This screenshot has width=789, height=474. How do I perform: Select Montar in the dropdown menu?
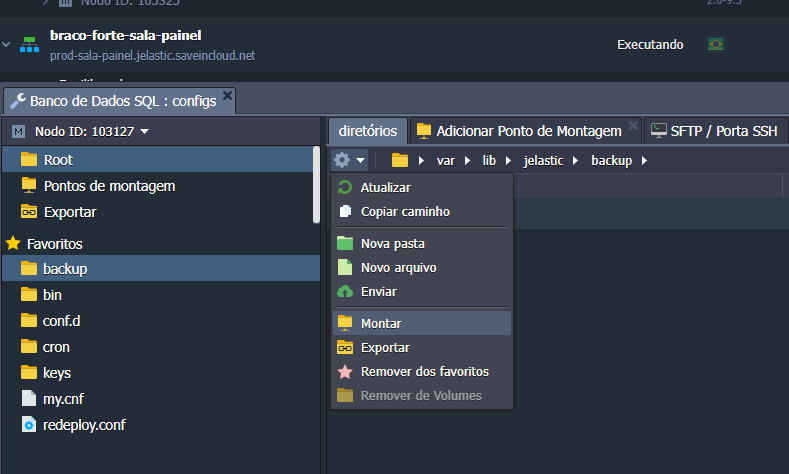380,323
